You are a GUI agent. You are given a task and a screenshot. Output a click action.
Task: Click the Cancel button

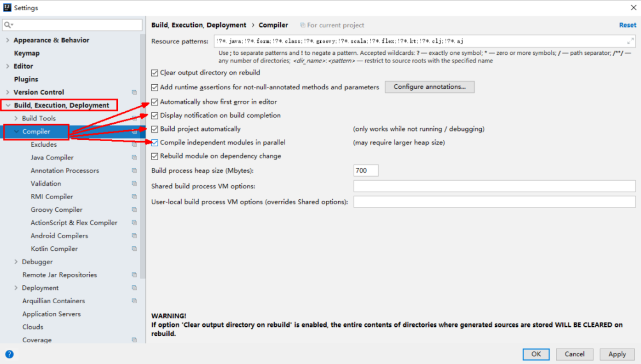click(575, 354)
